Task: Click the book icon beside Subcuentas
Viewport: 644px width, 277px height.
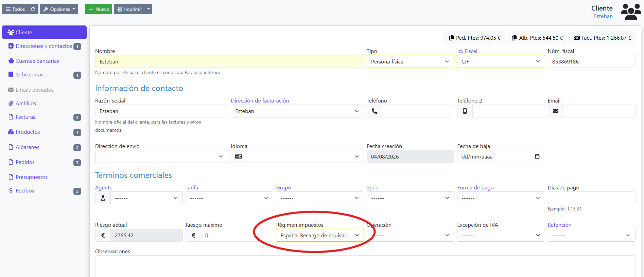Action: click(11, 74)
